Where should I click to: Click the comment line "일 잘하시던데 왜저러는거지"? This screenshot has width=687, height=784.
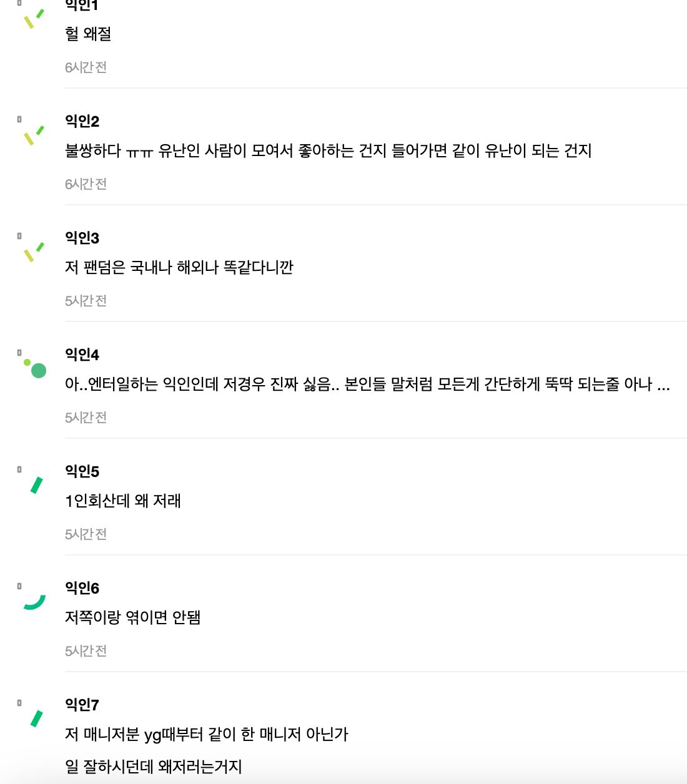(x=153, y=767)
